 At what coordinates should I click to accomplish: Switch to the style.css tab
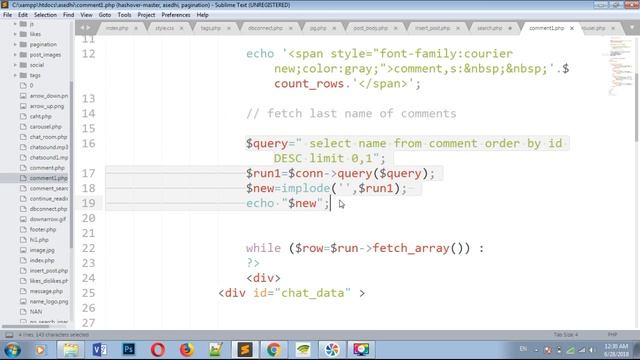[164, 28]
